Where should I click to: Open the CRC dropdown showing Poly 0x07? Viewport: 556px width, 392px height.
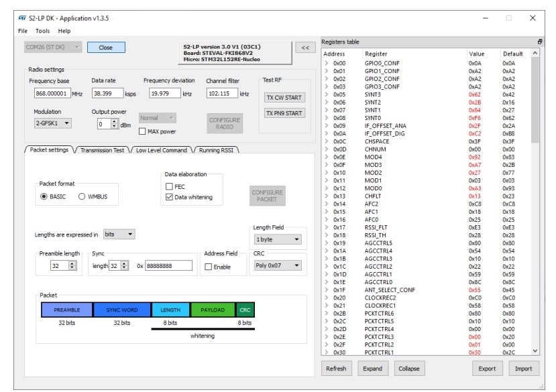pyautogui.click(x=277, y=265)
